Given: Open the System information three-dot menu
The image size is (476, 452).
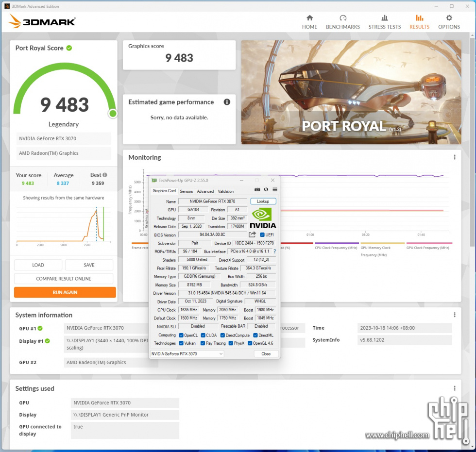Looking at the screenshot, I should click(x=455, y=315).
